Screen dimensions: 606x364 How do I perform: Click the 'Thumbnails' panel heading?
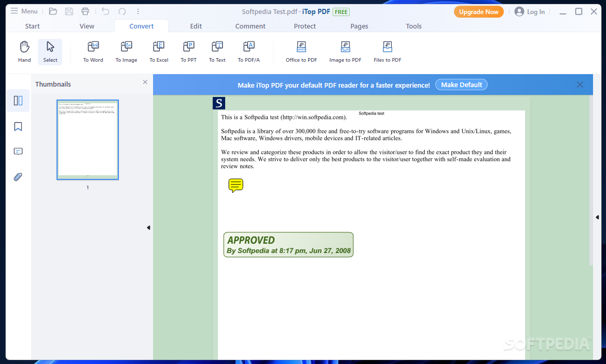point(53,84)
